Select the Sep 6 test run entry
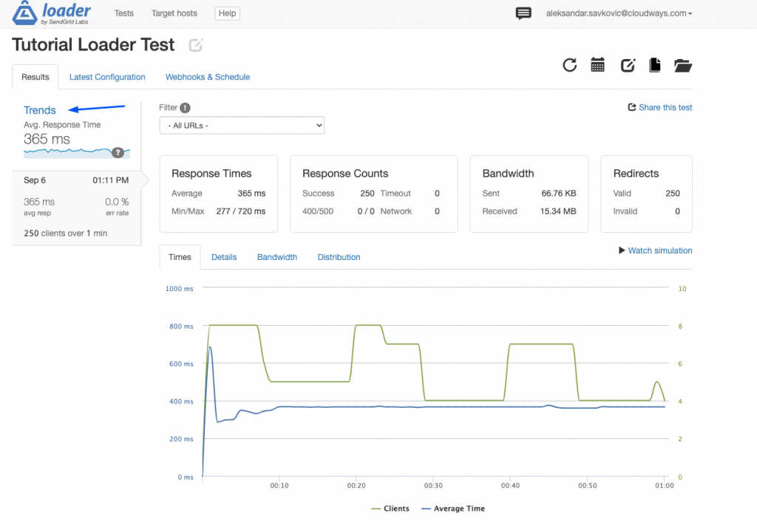 pyautogui.click(x=76, y=208)
